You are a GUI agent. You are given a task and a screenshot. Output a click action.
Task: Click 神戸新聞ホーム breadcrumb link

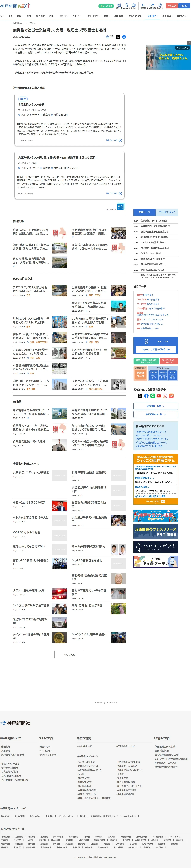(19, 23)
